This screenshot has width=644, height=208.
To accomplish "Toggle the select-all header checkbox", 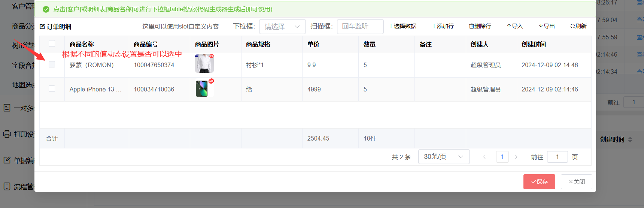I will pyautogui.click(x=52, y=44).
